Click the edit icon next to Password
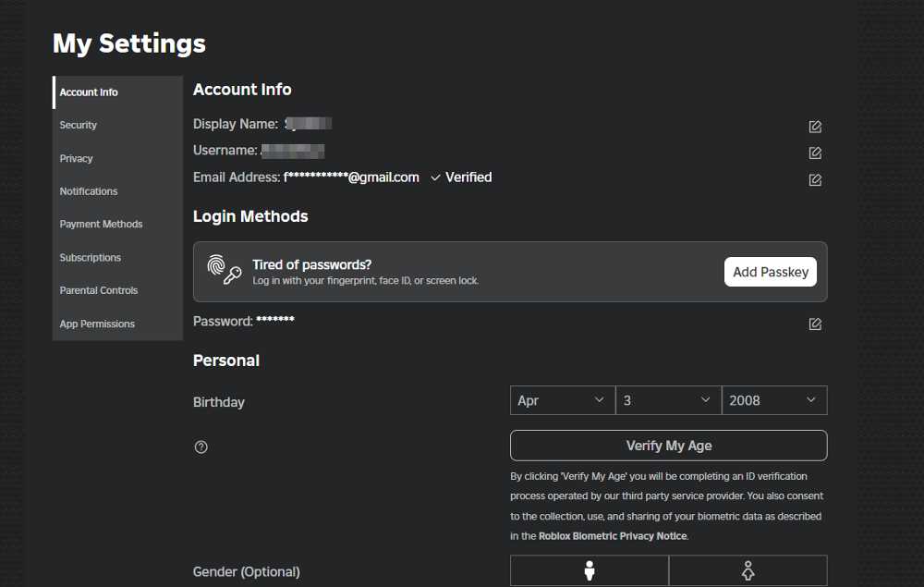This screenshot has width=924, height=587. 814,324
